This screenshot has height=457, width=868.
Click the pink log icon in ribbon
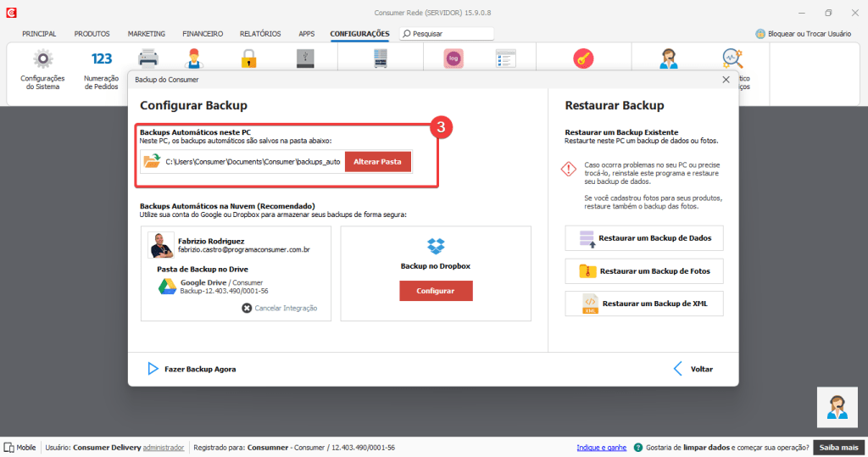(453, 59)
